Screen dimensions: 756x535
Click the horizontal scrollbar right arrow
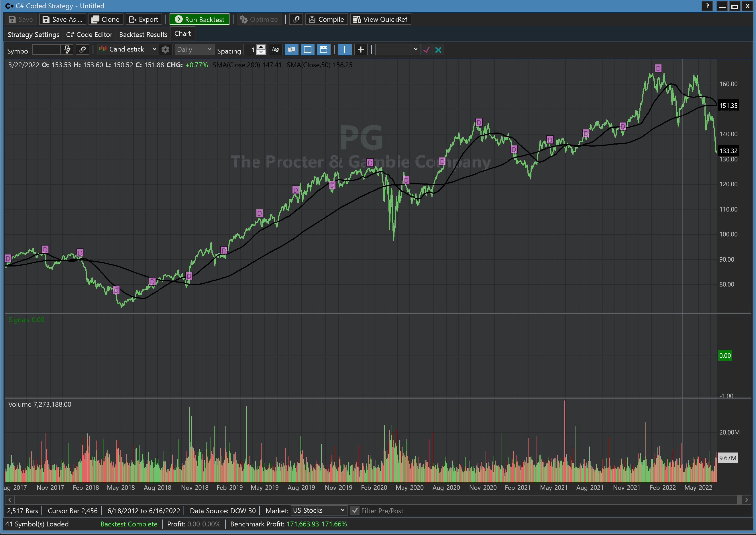[747, 500]
